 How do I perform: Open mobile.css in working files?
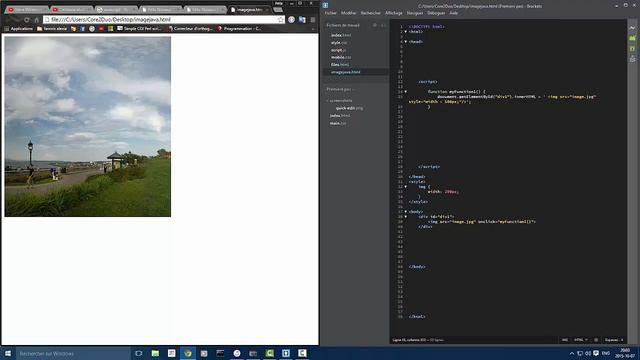(341, 57)
